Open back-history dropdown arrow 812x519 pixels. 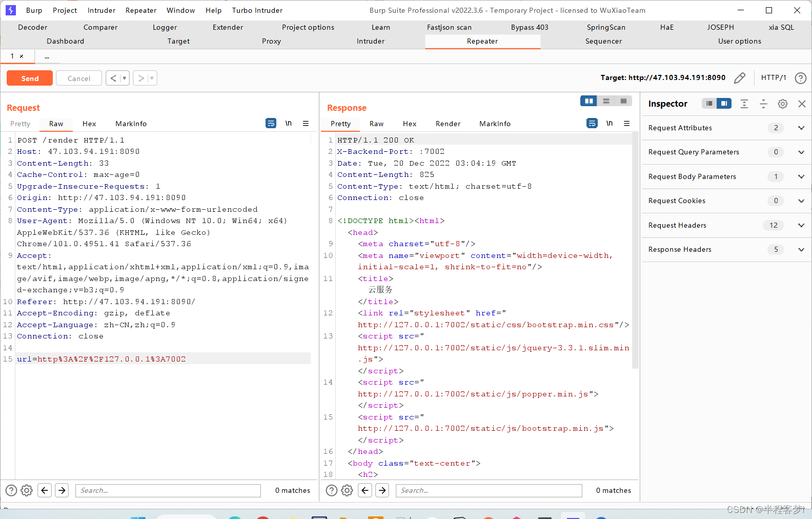(125, 78)
